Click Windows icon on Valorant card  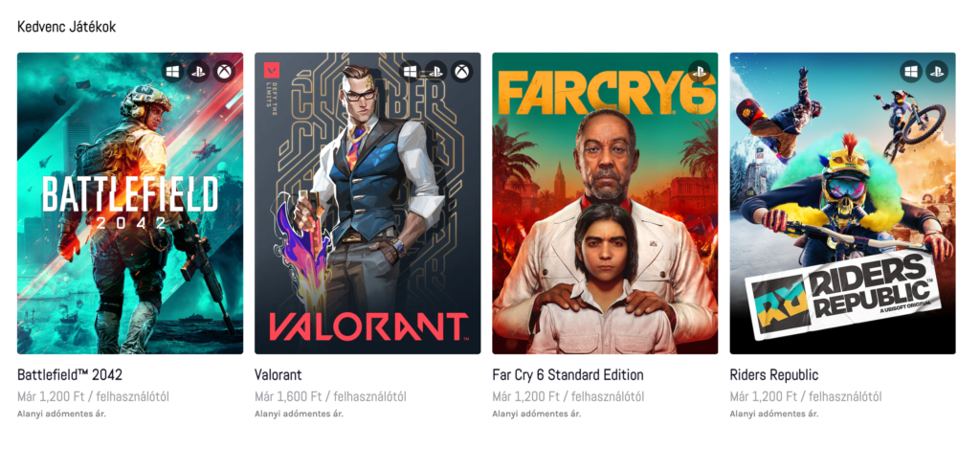point(411,71)
